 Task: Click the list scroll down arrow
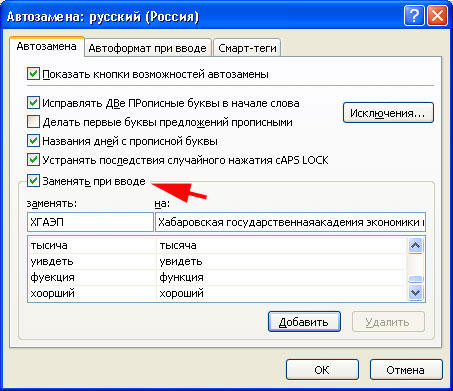[x=415, y=293]
